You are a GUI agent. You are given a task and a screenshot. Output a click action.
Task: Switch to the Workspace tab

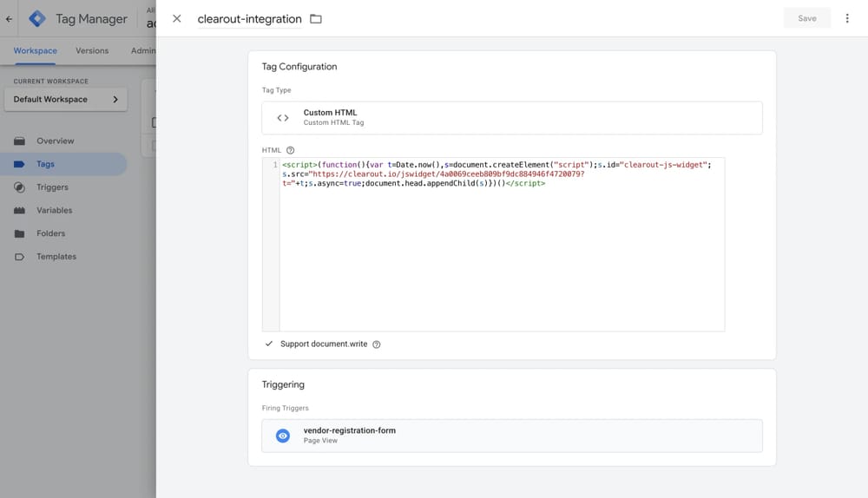pyautogui.click(x=35, y=50)
